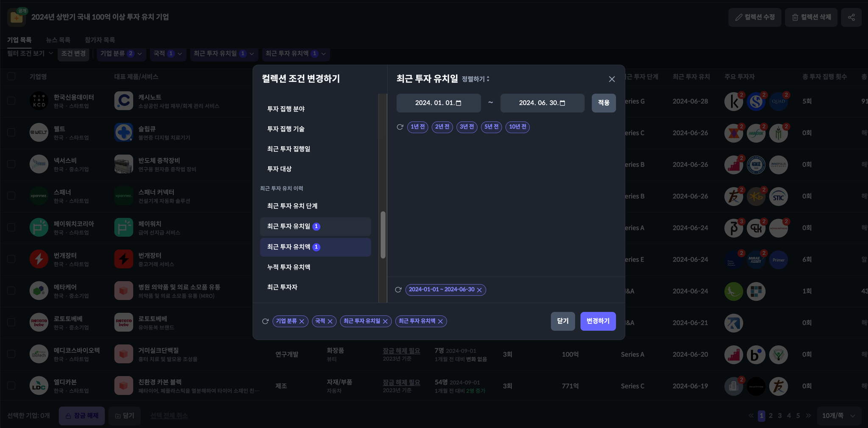This screenshot has width=868, height=428.
Task: Check the box for 한국신용데이터 row
Action: tap(11, 101)
